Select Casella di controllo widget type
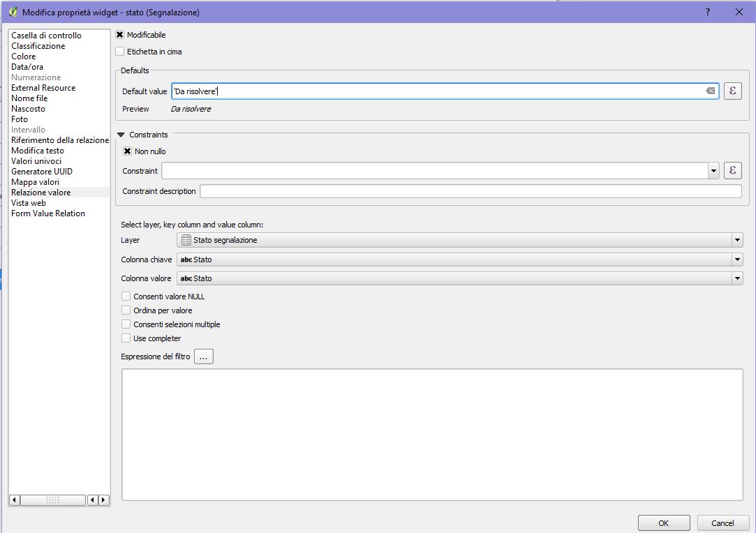Screen dimensions: 756x533 coord(45,35)
